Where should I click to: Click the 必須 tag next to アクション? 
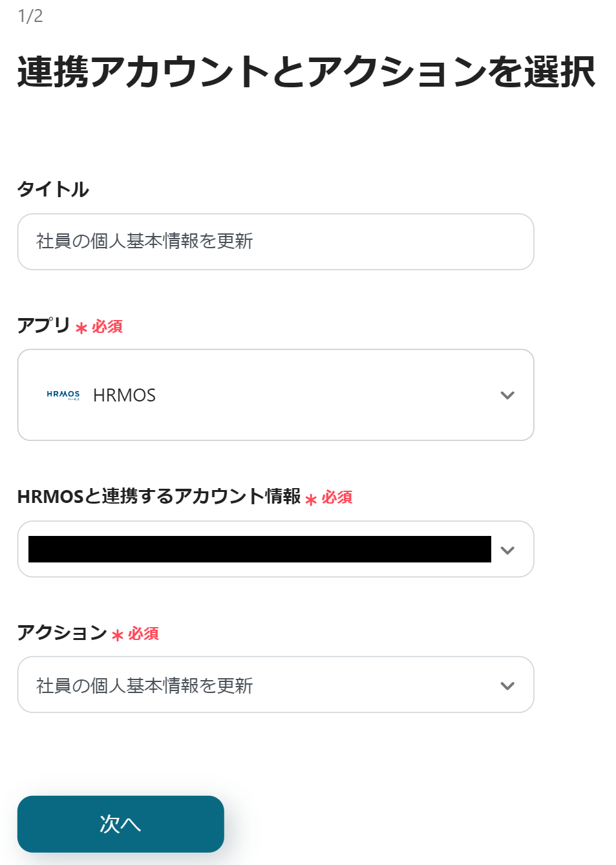pyautogui.click(x=143, y=634)
